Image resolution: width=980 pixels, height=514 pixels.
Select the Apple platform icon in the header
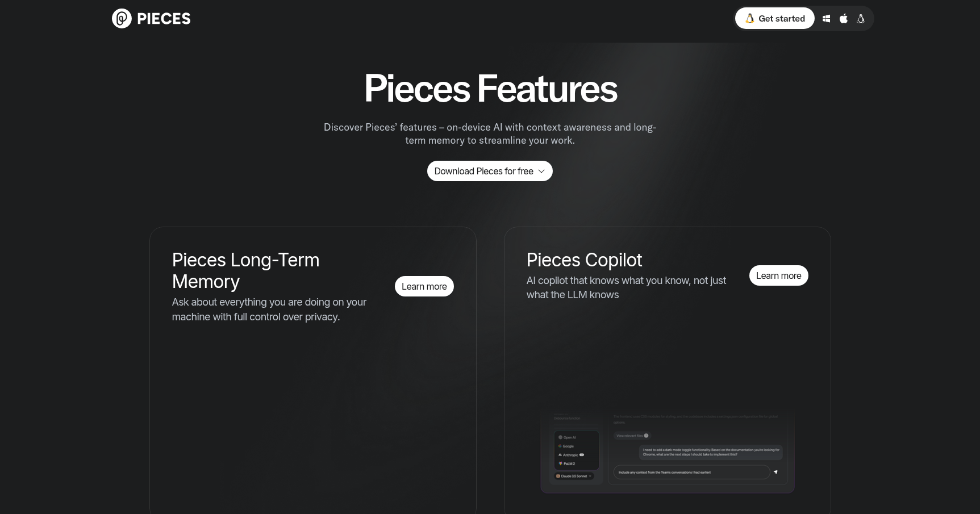coord(844,18)
